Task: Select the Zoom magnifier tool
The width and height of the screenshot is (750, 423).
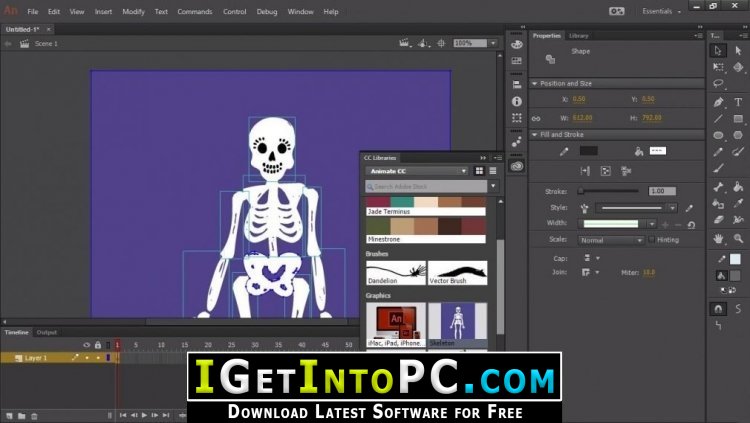Action: coord(738,238)
